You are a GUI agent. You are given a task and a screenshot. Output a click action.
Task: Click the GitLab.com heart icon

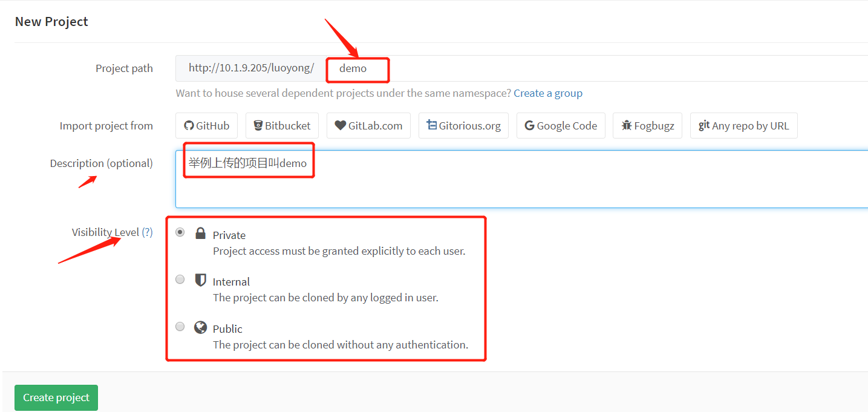pos(341,125)
